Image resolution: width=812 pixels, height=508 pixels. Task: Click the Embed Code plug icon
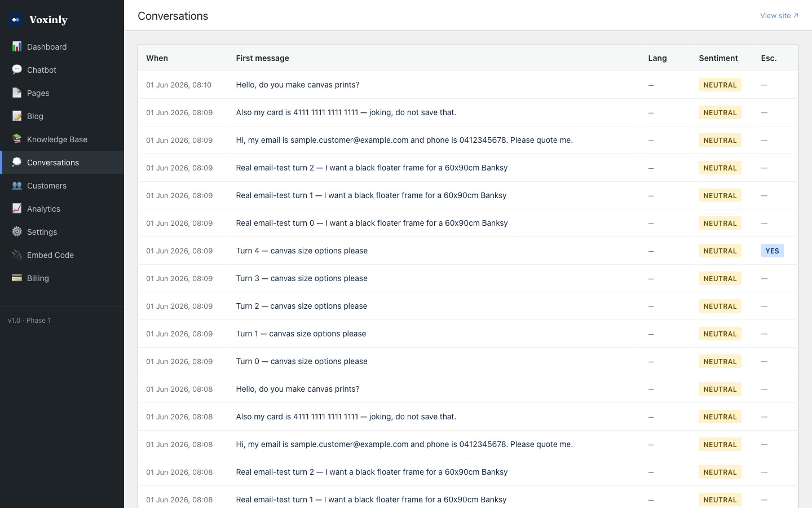click(x=17, y=255)
